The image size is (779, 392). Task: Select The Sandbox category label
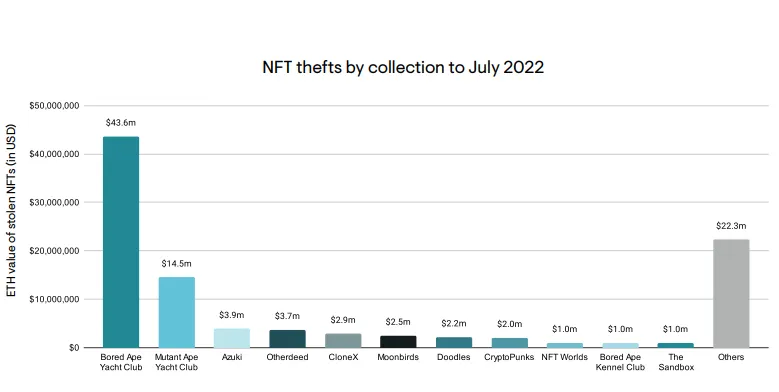(x=676, y=362)
